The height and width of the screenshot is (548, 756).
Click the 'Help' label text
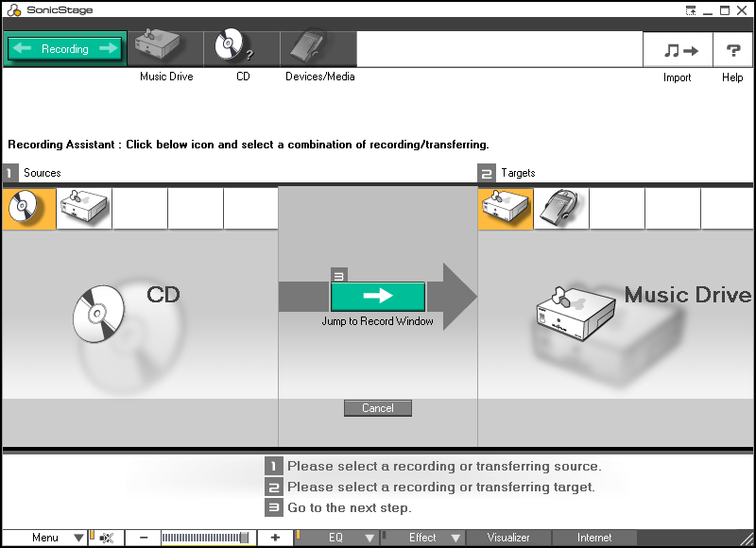[x=732, y=77]
